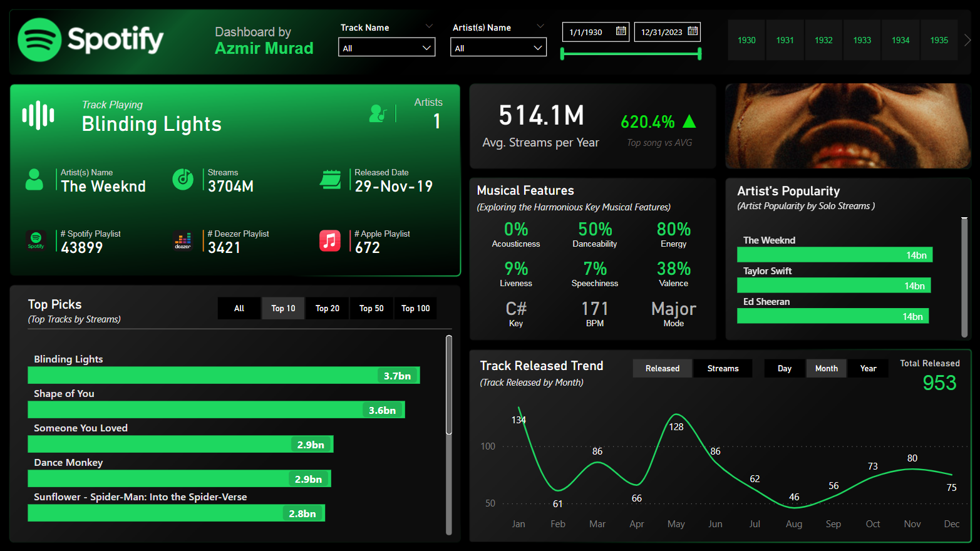Switch to Top 100 tracks tab
Viewport: 980px width, 551px height.
pos(415,308)
